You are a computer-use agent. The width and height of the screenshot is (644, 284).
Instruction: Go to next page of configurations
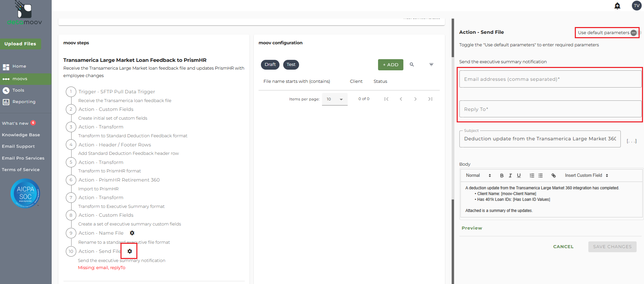[x=415, y=99]
